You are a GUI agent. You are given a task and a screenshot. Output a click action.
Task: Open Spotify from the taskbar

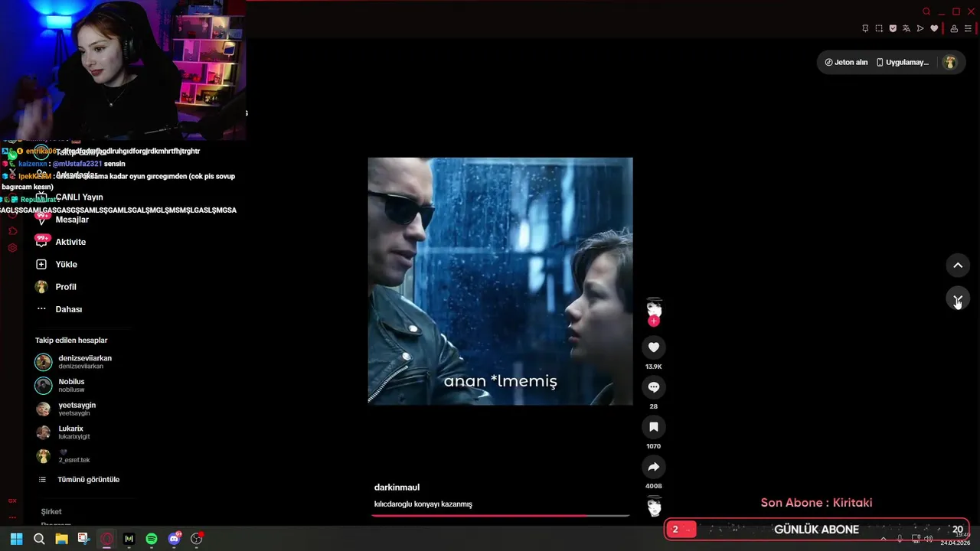point(152,539)
